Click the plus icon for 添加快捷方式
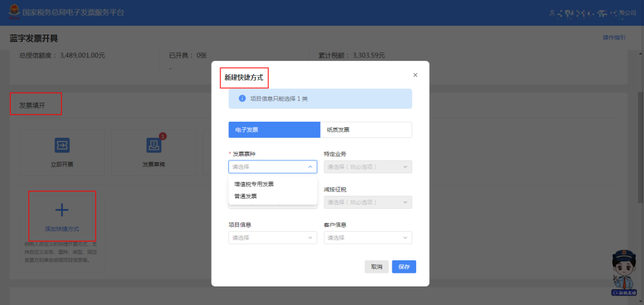This screenshot has width=644, height=305. tap(62, 210)
